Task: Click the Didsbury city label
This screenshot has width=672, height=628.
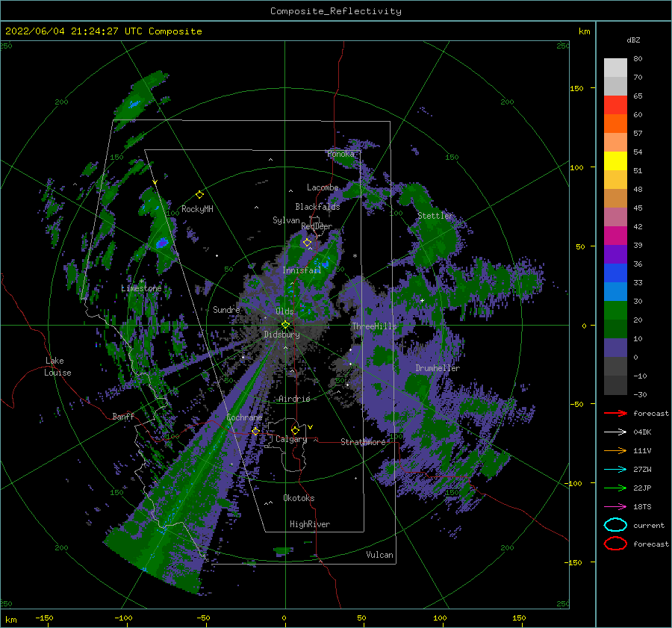Action: [x=281, y=335]
